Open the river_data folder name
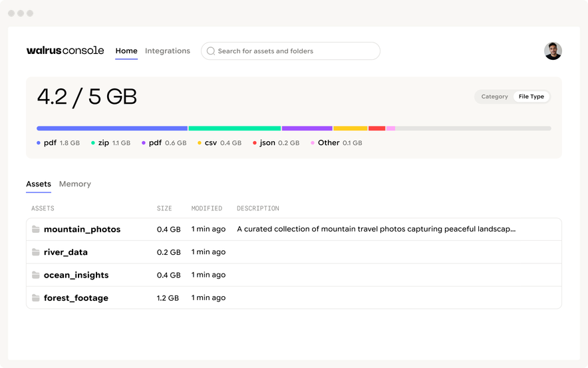This screenshot has height=368, width=588. (x=66, y=252)
